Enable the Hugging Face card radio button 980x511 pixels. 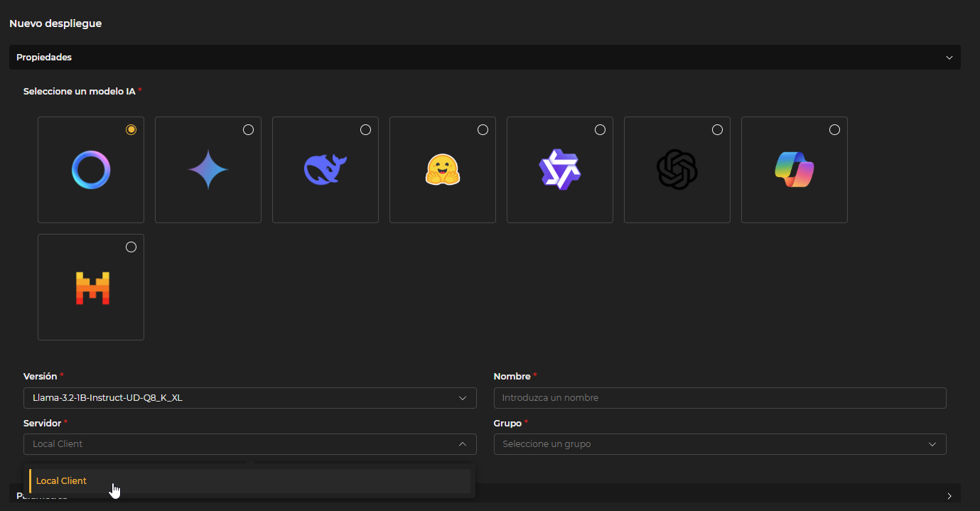coord(483,129)
